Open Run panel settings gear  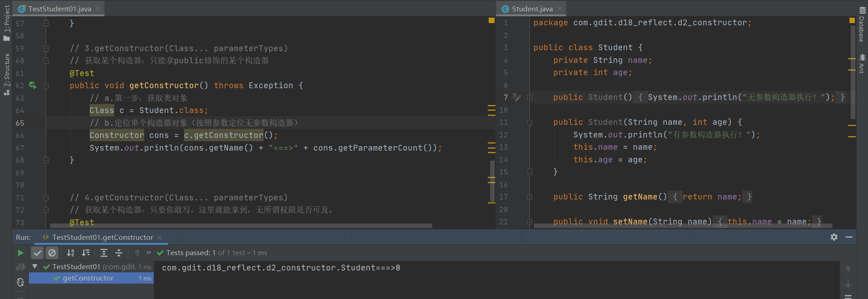[834, 237]
